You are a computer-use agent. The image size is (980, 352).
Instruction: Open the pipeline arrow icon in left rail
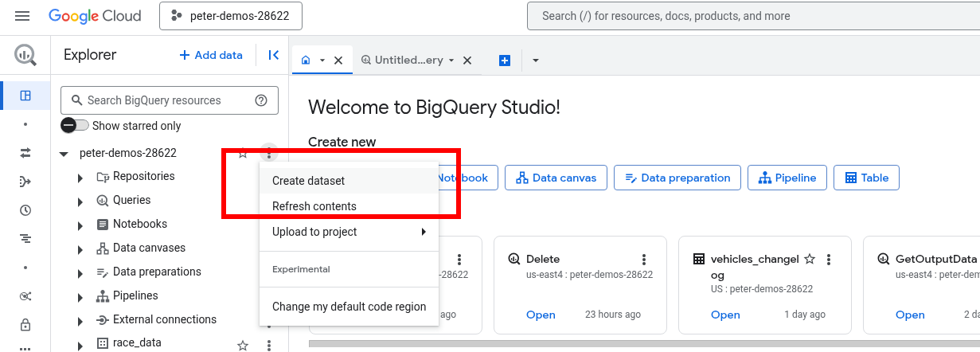click(25, 182)
